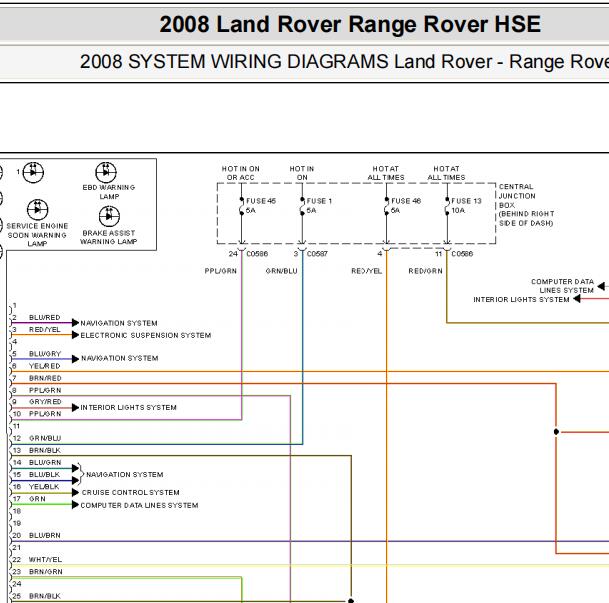Viewport: 609px width, 603px height.
Task: Click the 'FUSE 1' text
Action: (319, 201)
